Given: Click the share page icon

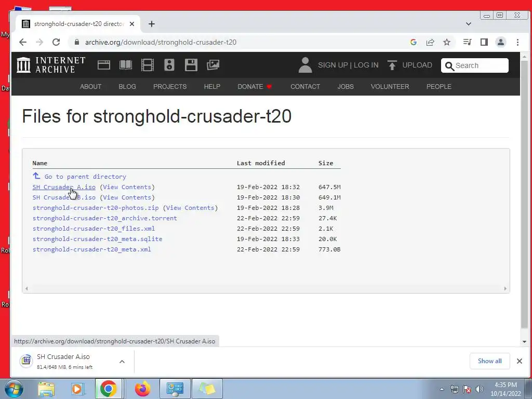Looking at the screenshot, I should point(430,42).
